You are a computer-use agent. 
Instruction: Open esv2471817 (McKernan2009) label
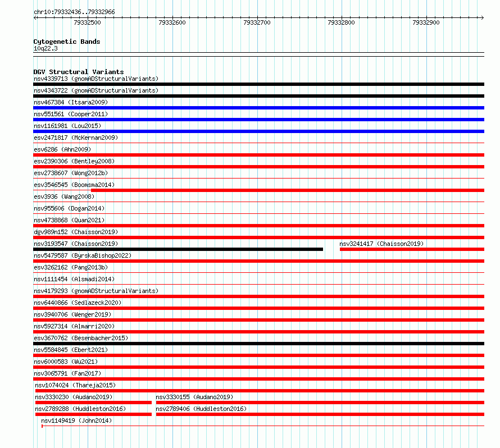pos(76,138)
